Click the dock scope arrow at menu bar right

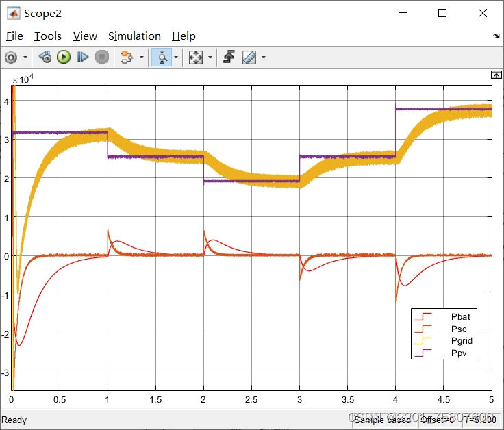pos(496,36)
